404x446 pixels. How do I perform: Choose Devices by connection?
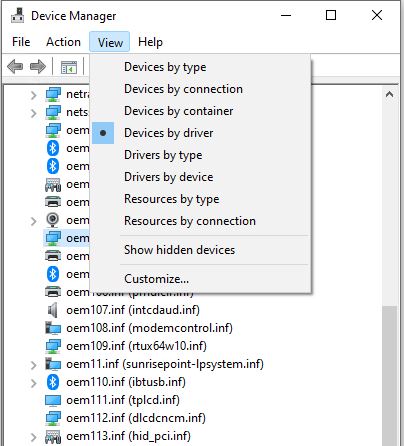click(x=200, y=89)
